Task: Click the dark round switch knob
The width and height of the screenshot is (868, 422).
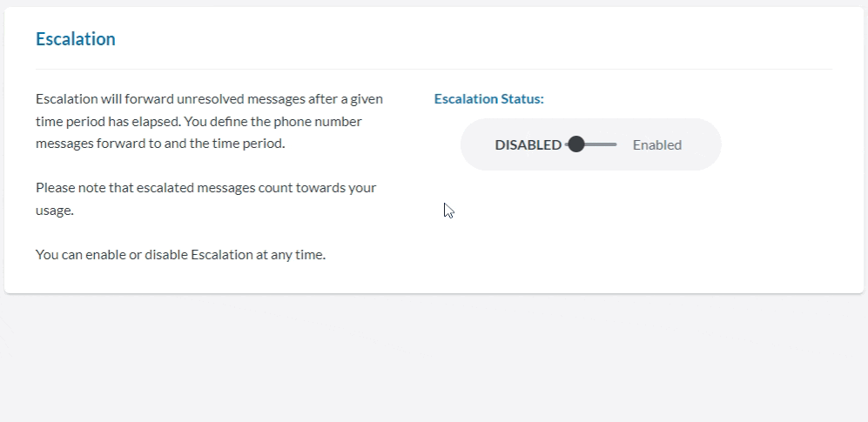Action: point(575,144)
